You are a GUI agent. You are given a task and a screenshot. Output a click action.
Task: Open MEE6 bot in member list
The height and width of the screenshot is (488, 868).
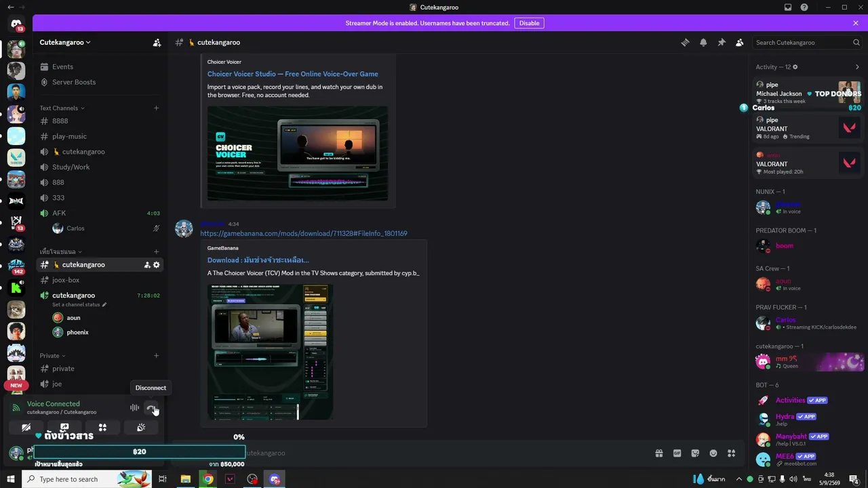[808, 460]
